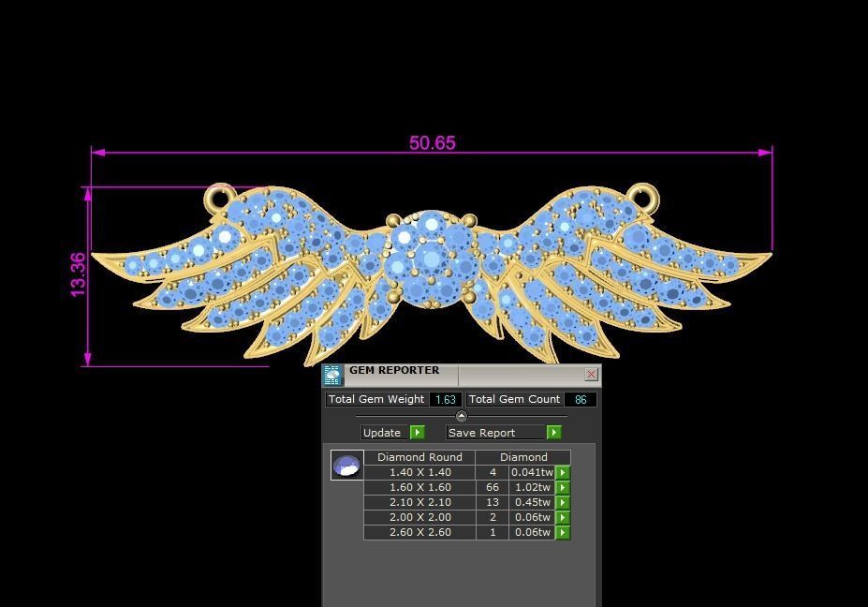Select the 1.60 X 1.60 size cell

pyautogui.click(x=419, y=487)
